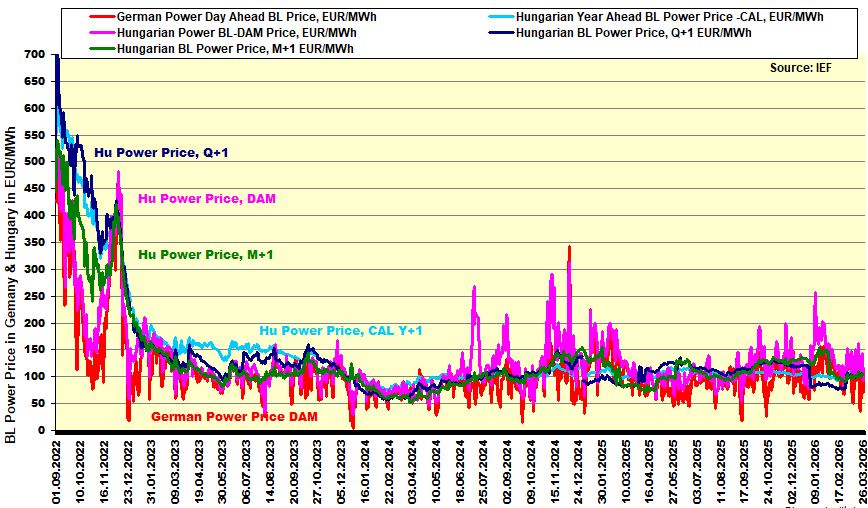Select the 350 tick label on the y-axis
This screenshot has height=508, width=868.
pos(33,242)
